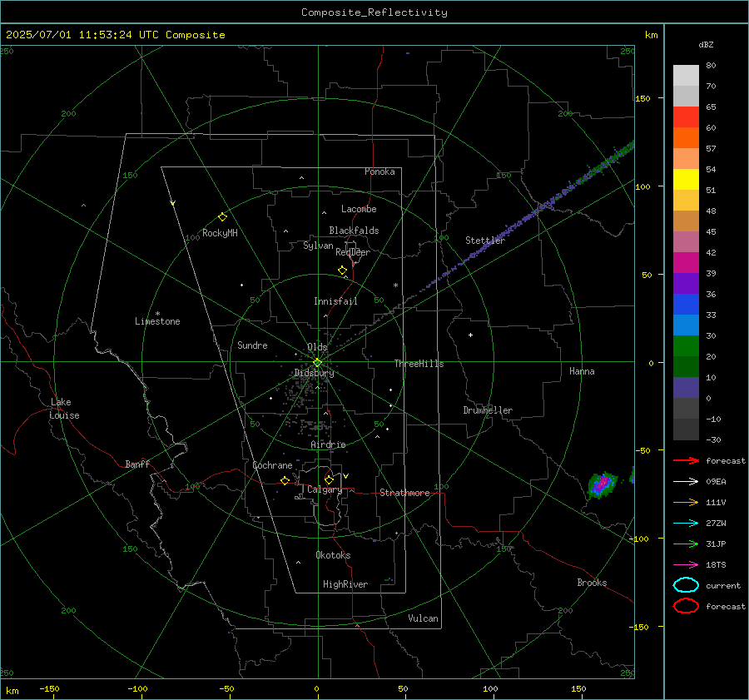Click the Lacombe city label
Screen dimensions: 749x700
point(359,209)
